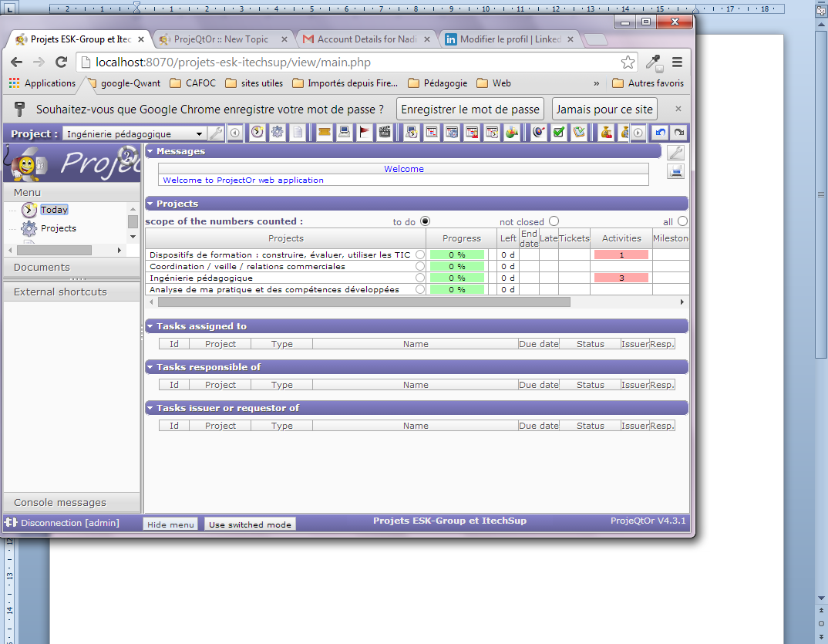Click the blue undo arrow toolbar icon
The height and width of the screenshot is (644, 828).
coord(660,133)
